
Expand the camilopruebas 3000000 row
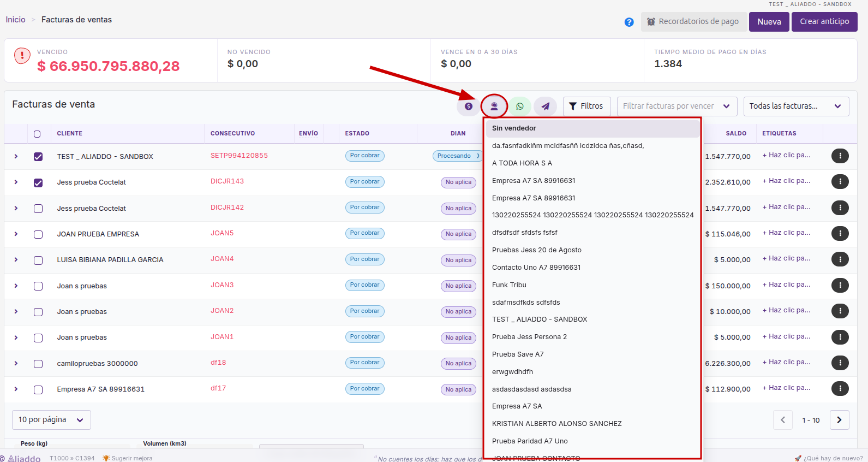tap(16, 363)
